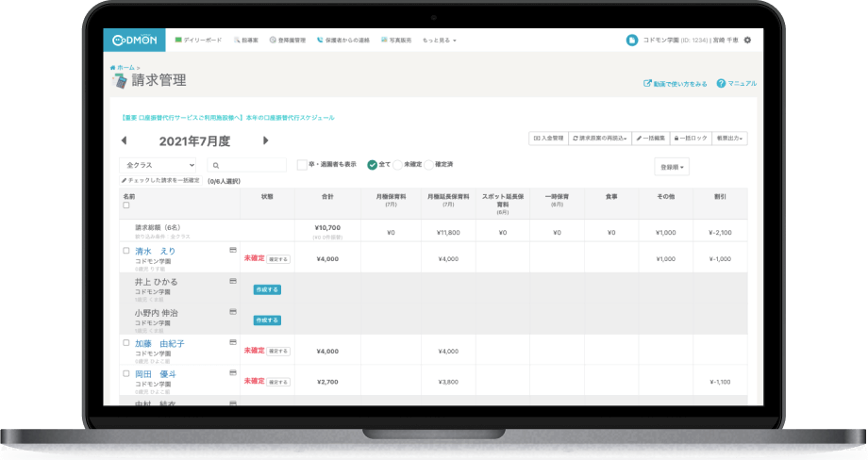Viewport: 868px width, 460px height.
Task: Advance to next month with right arrow
Action: coord(266,140)
